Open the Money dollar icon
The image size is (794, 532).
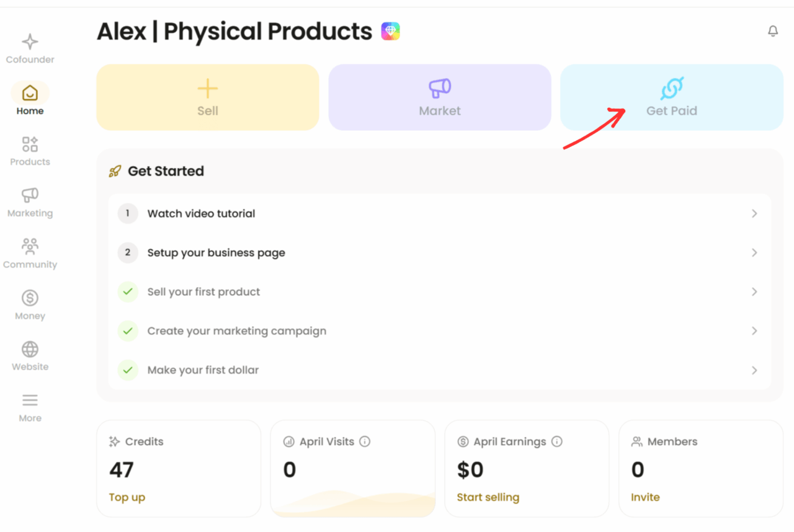click(x=30, y=298)
